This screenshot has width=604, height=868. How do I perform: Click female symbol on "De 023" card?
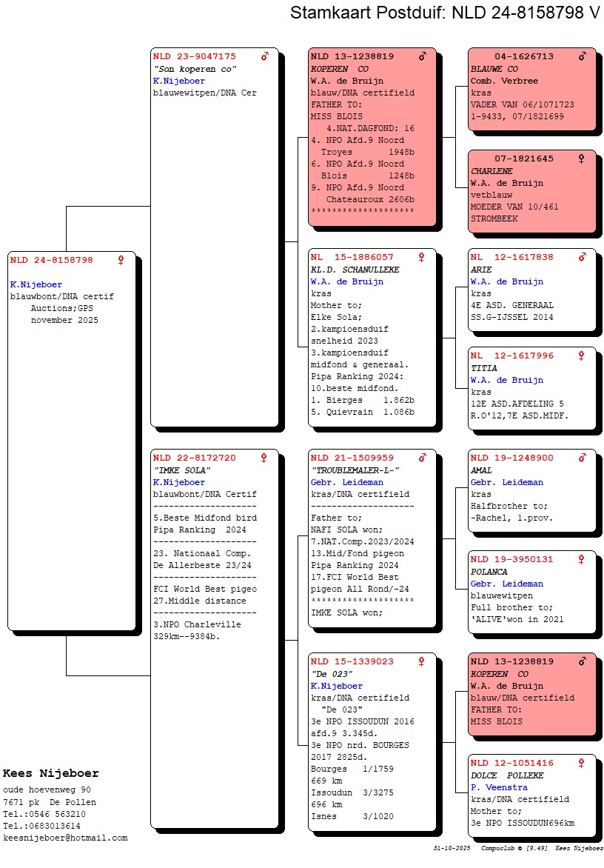pos(422,661)
